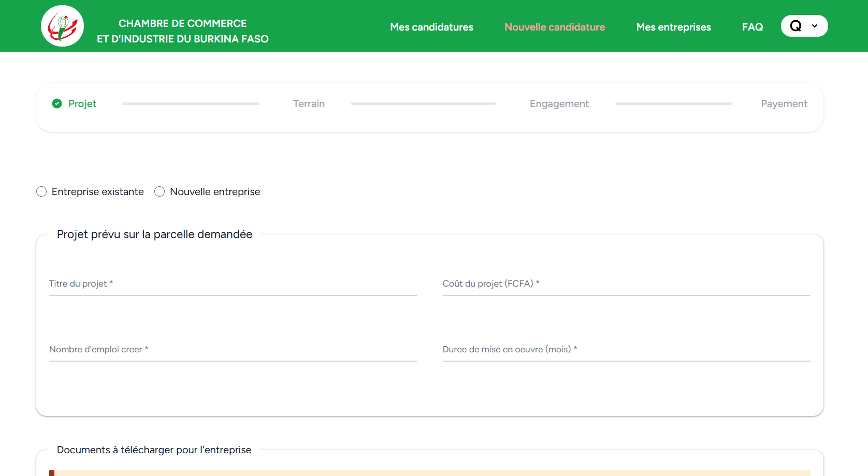
Task: Click progress bar between Projet and Terrain
Action: (191, 103)
